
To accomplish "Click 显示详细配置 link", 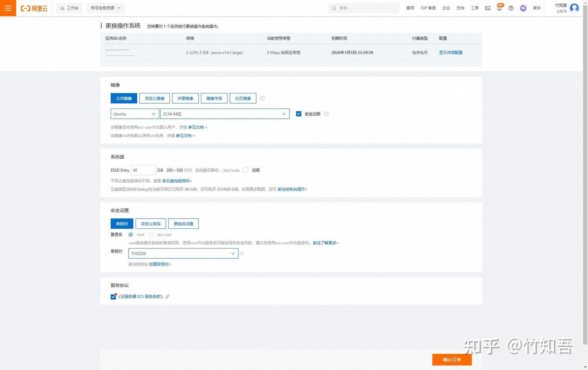I will click(451, 53).
